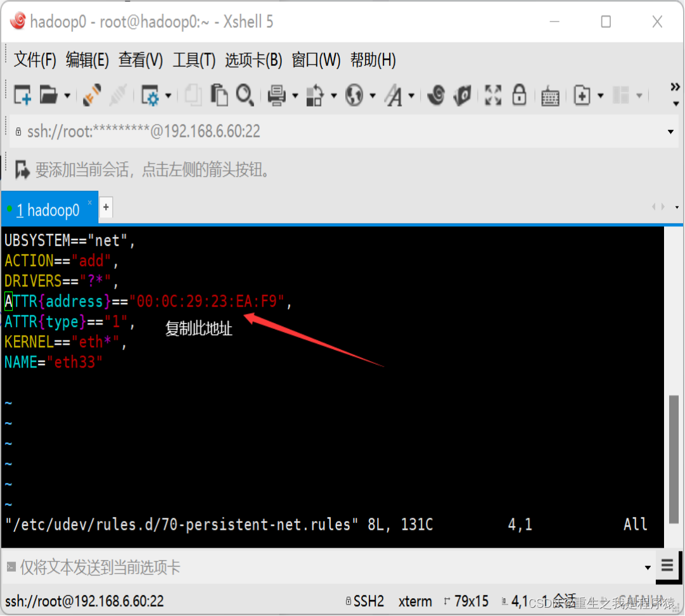Click the New session toolbar icon
685x616 pixels.
click(22, 95)
